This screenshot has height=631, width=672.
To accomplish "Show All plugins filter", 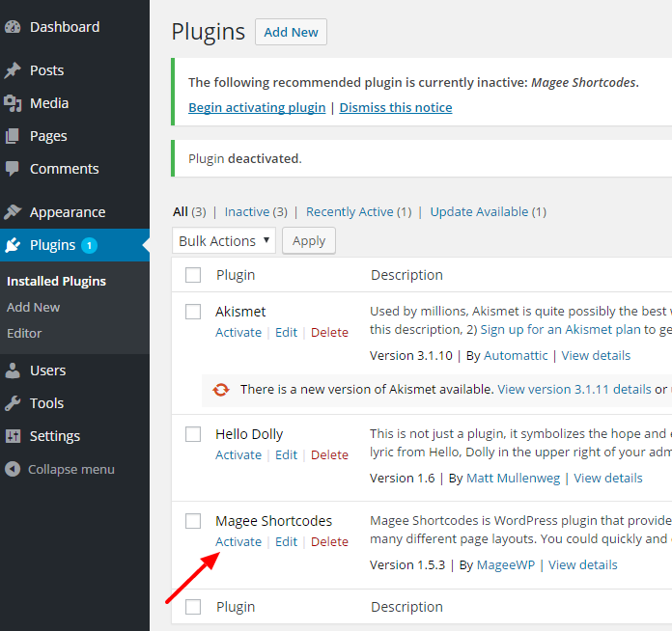I will point(189,211).
